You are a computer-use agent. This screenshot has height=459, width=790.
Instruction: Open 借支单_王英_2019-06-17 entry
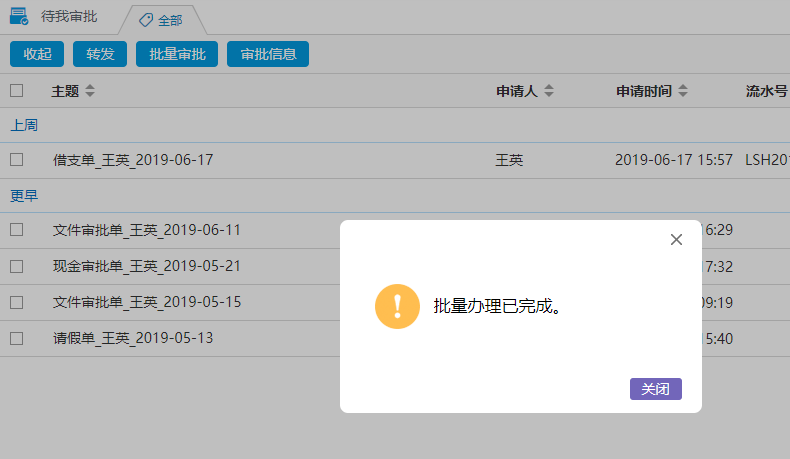(133, 160)
